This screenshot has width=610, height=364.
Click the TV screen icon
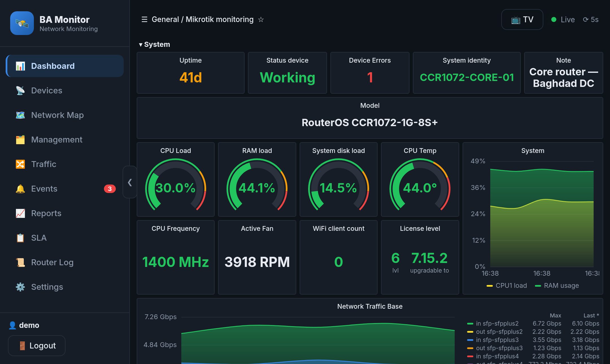(x=516, y=20)
